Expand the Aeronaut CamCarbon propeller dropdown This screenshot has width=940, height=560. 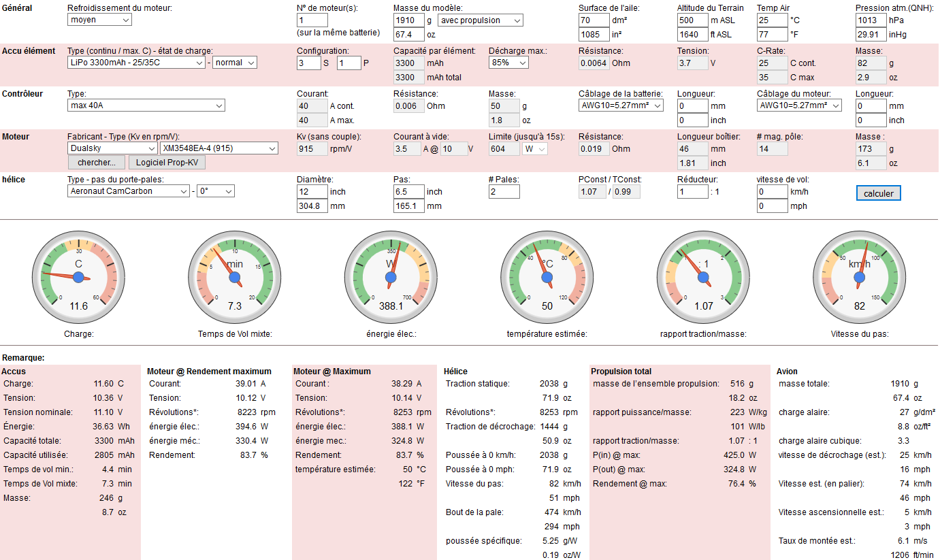point(128,191)
